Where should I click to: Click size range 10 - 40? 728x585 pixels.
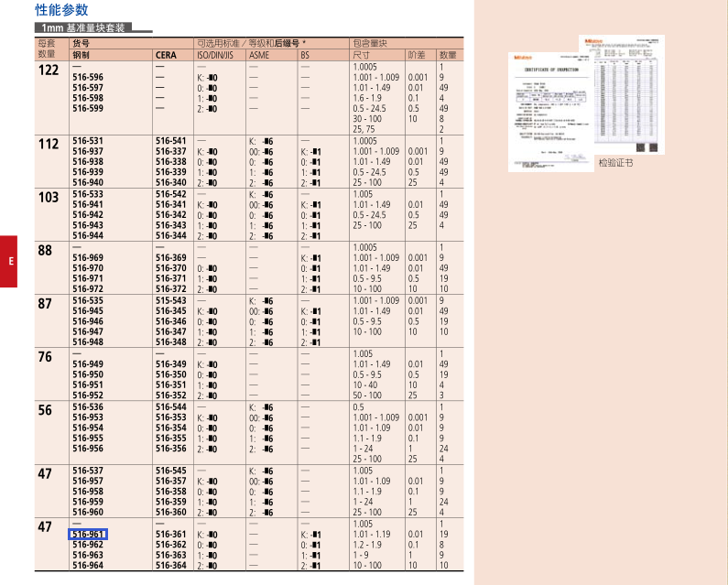click(x=365, y=385)
